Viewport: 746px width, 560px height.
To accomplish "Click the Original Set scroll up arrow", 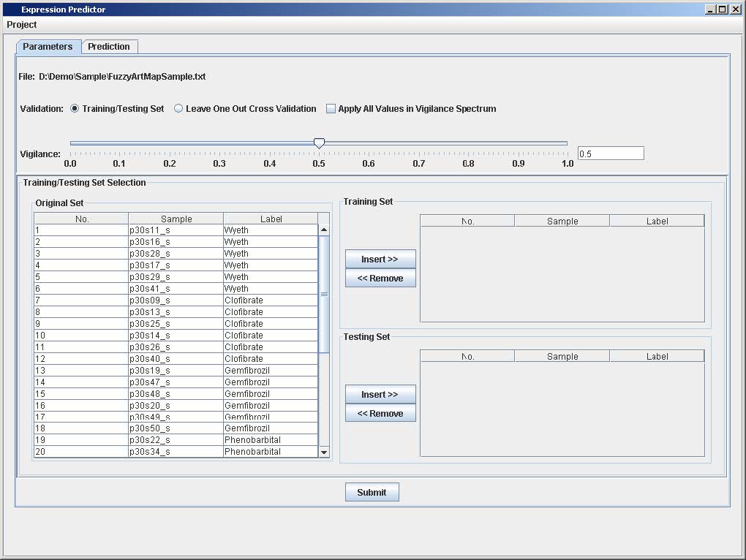I will 324,230.
